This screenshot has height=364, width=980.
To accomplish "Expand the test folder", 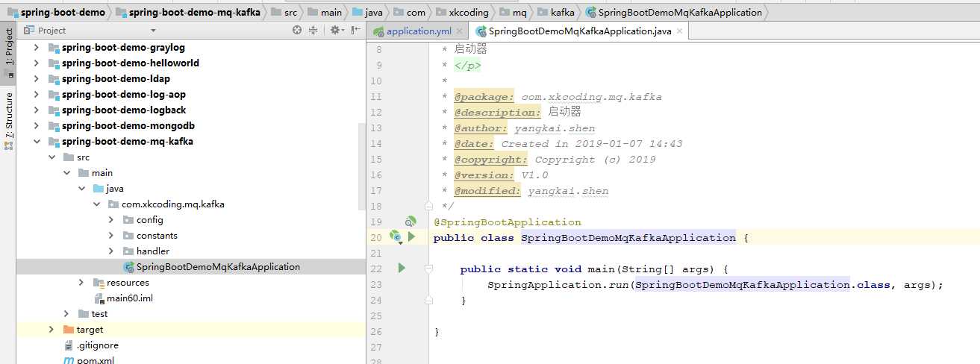I will [66, 314].
